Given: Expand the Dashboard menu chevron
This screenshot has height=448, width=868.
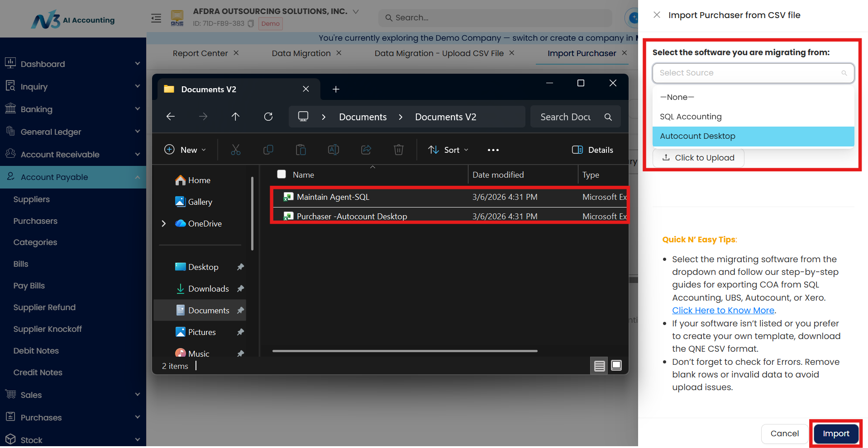Looking at the screenshot, I should click(138, 63).
